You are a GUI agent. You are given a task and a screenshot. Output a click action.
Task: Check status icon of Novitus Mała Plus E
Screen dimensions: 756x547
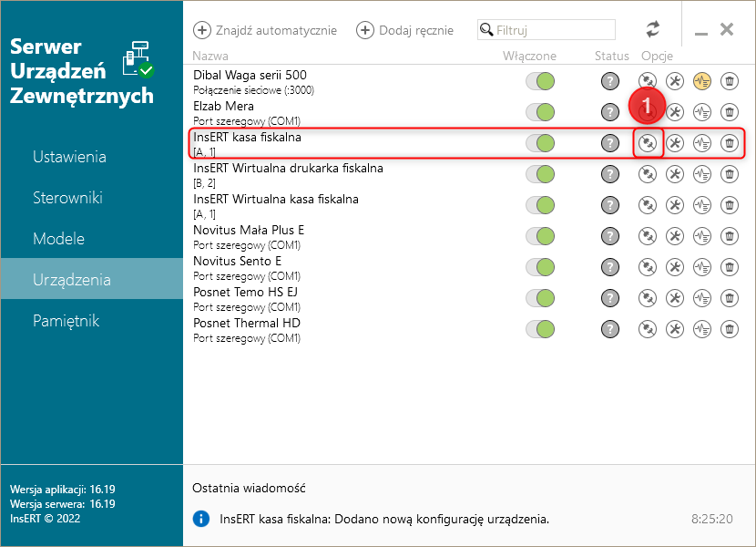pyautogui.click(x=610, y=236)
